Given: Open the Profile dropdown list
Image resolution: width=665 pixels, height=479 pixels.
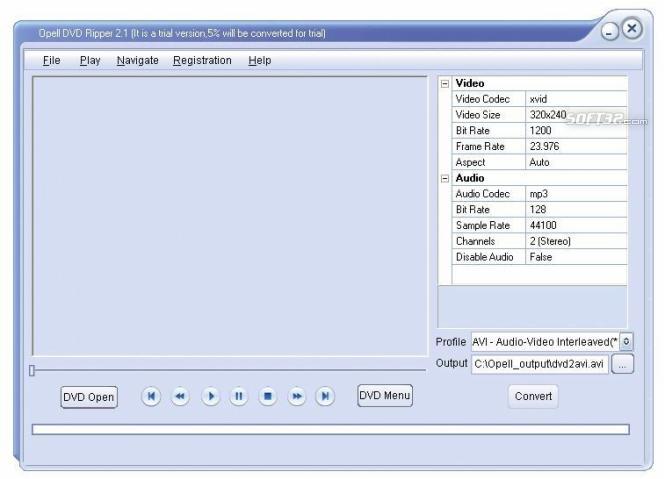Looking at the screenshot, I should 626,342.
